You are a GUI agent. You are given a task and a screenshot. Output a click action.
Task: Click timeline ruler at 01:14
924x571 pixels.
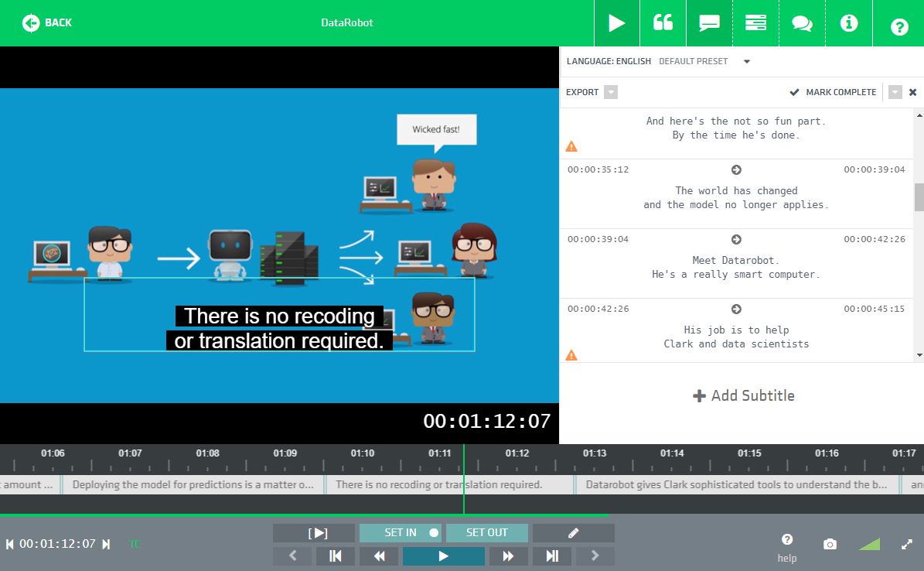point(672,453)
